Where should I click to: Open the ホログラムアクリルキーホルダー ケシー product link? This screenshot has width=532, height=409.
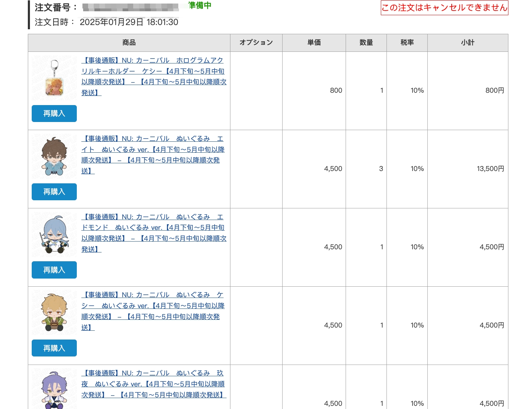pyautogui.click(x=154, y=77)
